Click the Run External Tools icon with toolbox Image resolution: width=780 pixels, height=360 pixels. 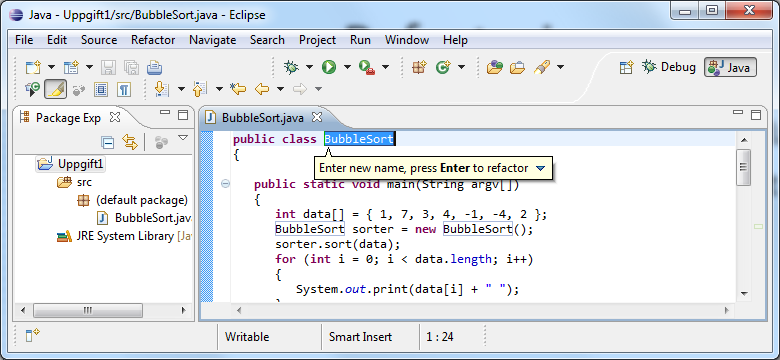[367, 67]
